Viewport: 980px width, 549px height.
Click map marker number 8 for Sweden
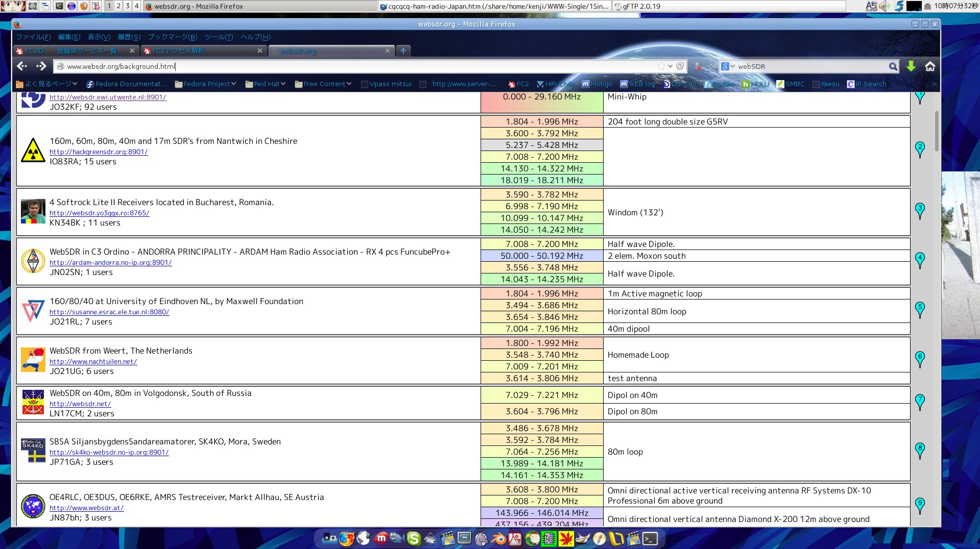(920, 450)
